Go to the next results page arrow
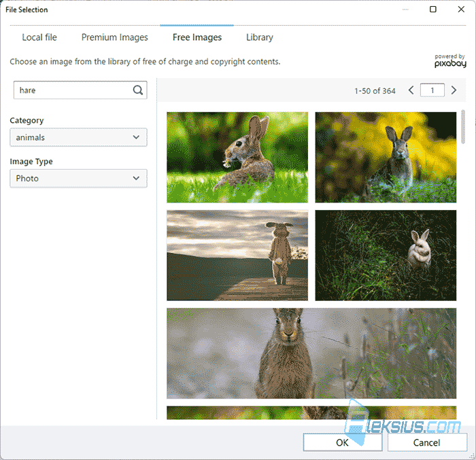The height and width of the screenshot is (460, 476). [x=454, y=90]
